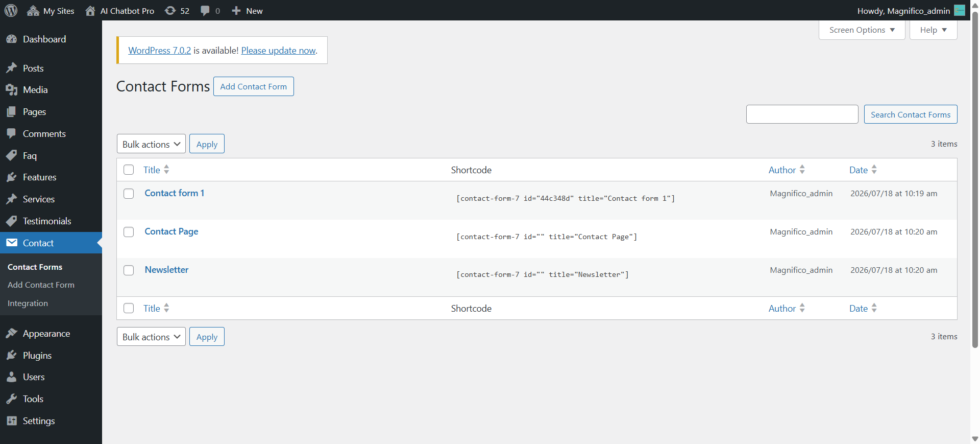Image resolution: width=980 pixels, height=444 pixels.
Task: Click the Comments sidebar bubble icon
Action: (x=12, y=133)
